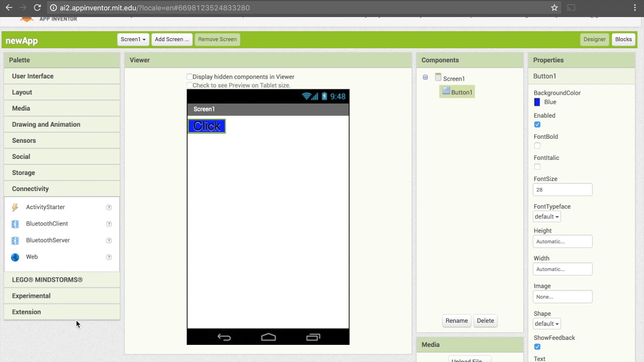
Task: Open the Screen1 dropdown
Action: tap(133, 39)
